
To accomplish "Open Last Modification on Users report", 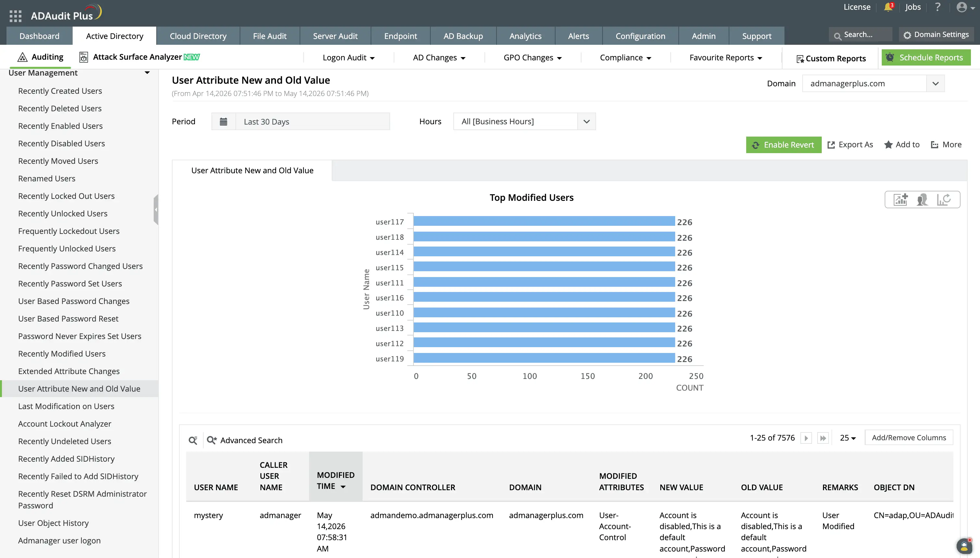I will [x=66, y=406].
